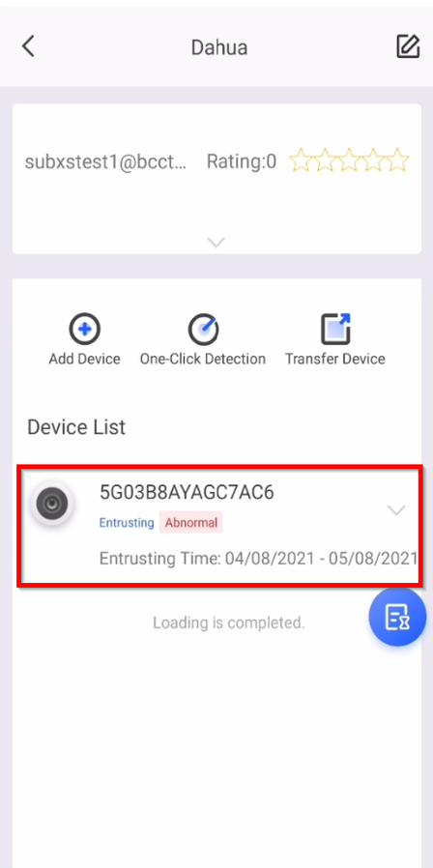The width and height of the screenshot is (433, 868).
Task: Open the Transfer Device icon
Action: coord(335,329)
